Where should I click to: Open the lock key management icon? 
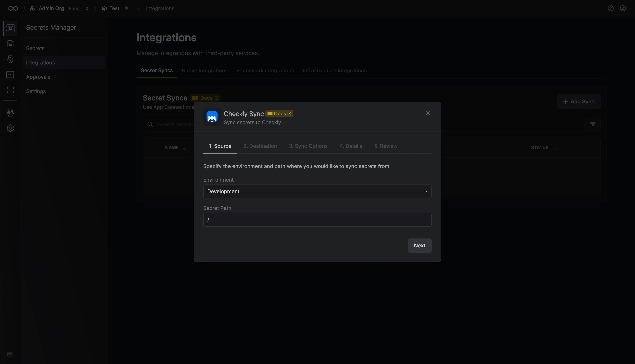pyautogui.click(x=10, y=59)
